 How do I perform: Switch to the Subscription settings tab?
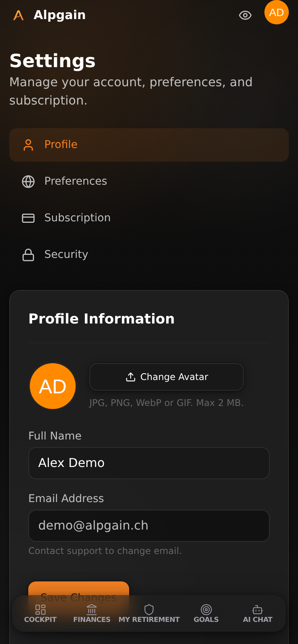pos(149,218)
